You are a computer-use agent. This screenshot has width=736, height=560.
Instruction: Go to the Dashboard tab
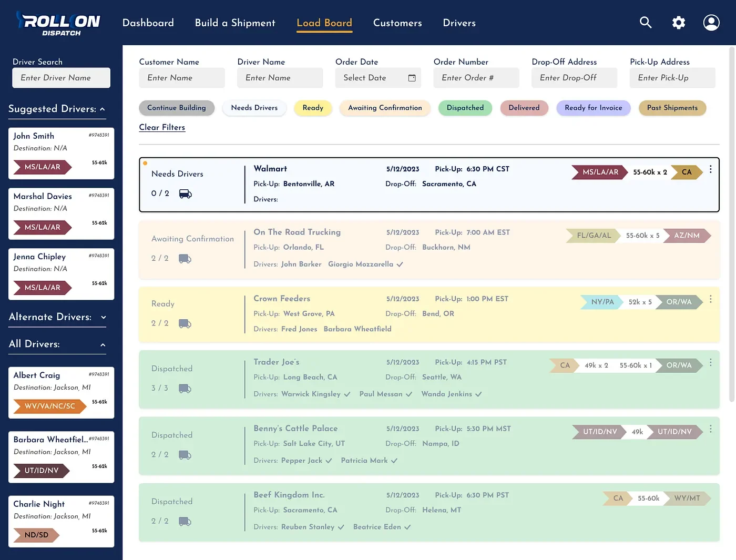[148, 23]
